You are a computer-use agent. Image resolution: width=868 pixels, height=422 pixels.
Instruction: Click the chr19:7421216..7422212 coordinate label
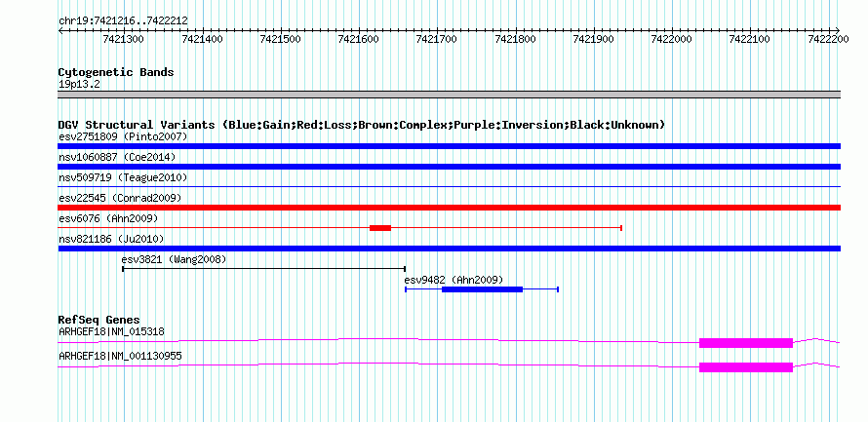click(123, 21)
